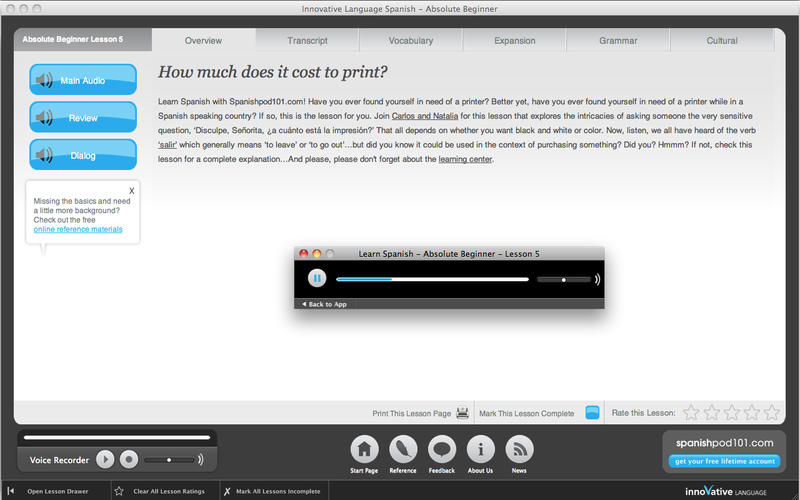This screenshot has height=500, width=800.
Task: Click the star icon beside Clear All Lesson Ratings
Action: point(119,491)
